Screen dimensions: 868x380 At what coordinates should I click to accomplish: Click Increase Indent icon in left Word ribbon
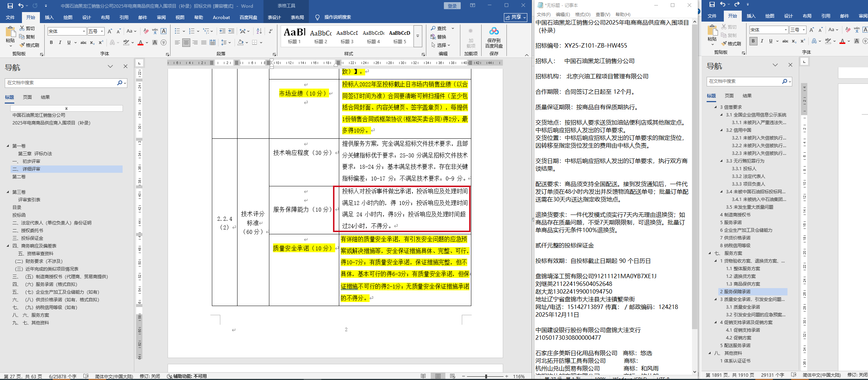pos(231,31)
